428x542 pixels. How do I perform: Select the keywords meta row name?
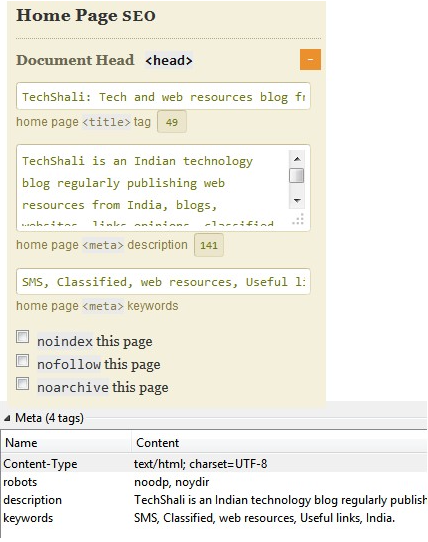(x=28, y=518)
